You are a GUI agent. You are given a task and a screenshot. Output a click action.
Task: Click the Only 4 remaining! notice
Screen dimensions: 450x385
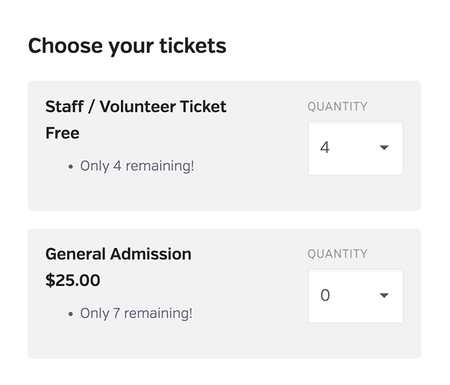[x=137, y=166]
